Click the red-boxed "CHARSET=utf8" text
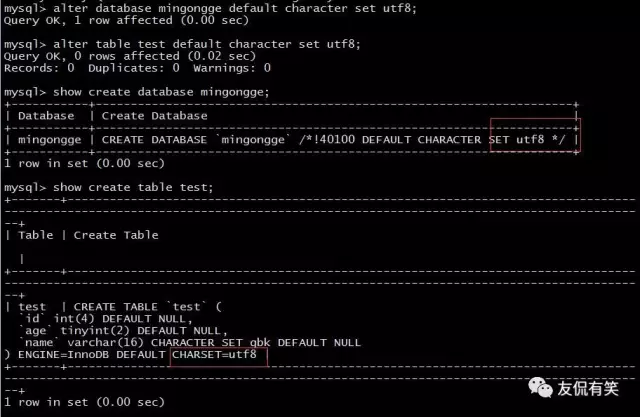 pyautogui.click(x=218, y=355)
